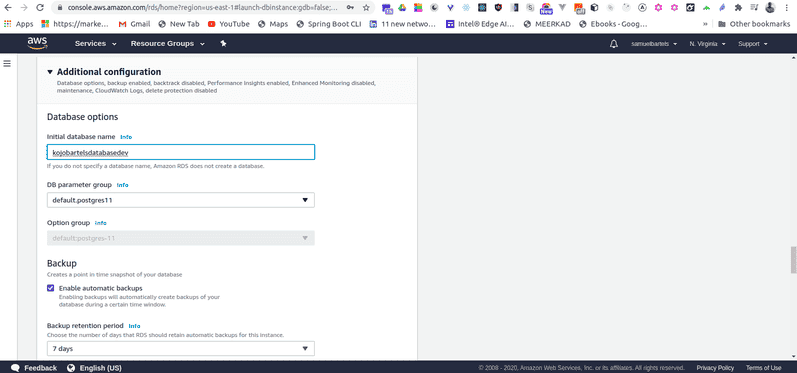Open the samuelbartels account menu
The height and width of the screenshot is (373, 797).
(654, 44)
